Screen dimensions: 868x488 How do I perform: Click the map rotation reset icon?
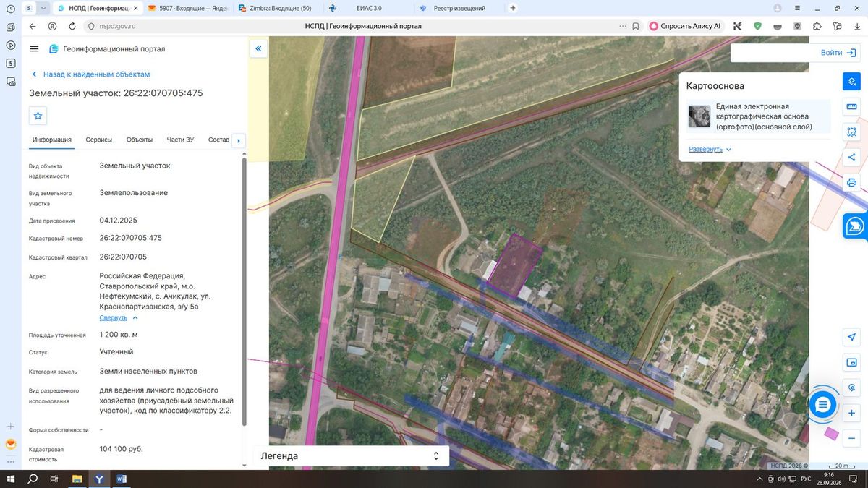click(x=851, y=388)
